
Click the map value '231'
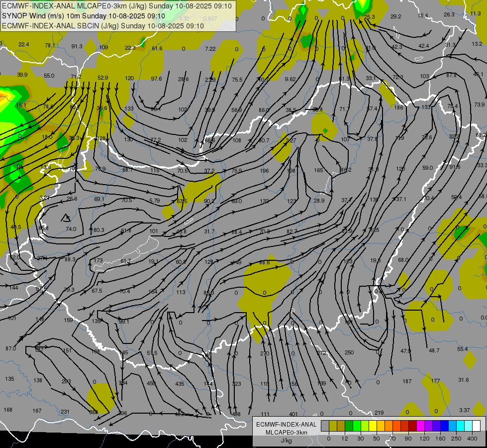[x=65, y=412]
